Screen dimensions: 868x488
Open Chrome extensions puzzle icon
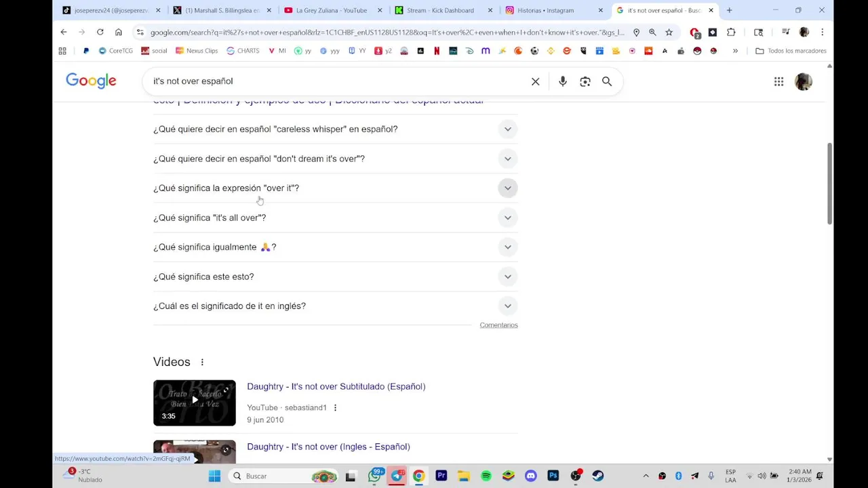[x=731, y=32]
